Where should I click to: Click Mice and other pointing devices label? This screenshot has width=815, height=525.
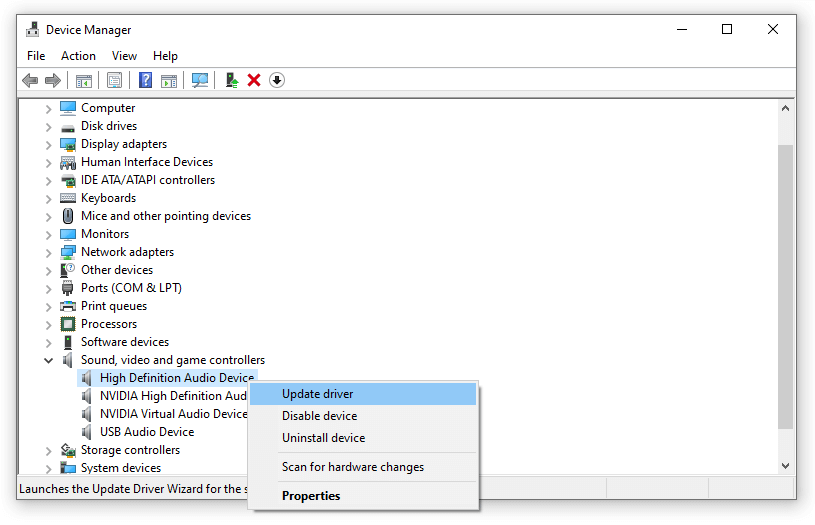click(166, 216)
